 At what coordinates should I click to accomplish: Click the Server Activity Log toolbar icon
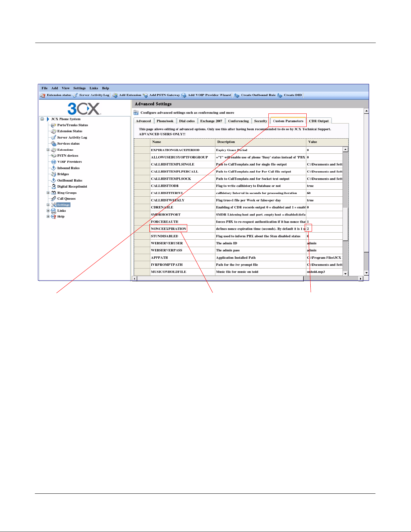point(75,95)
